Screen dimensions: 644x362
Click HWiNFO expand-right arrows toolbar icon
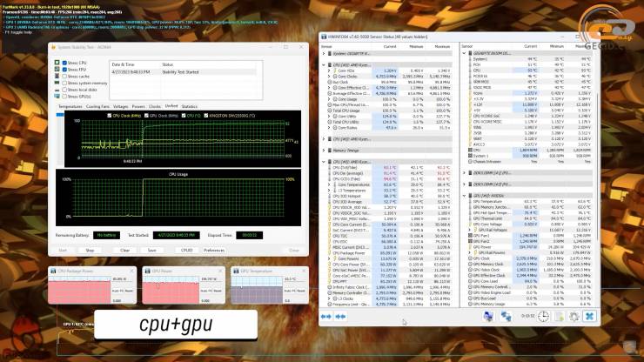(340, 317)
